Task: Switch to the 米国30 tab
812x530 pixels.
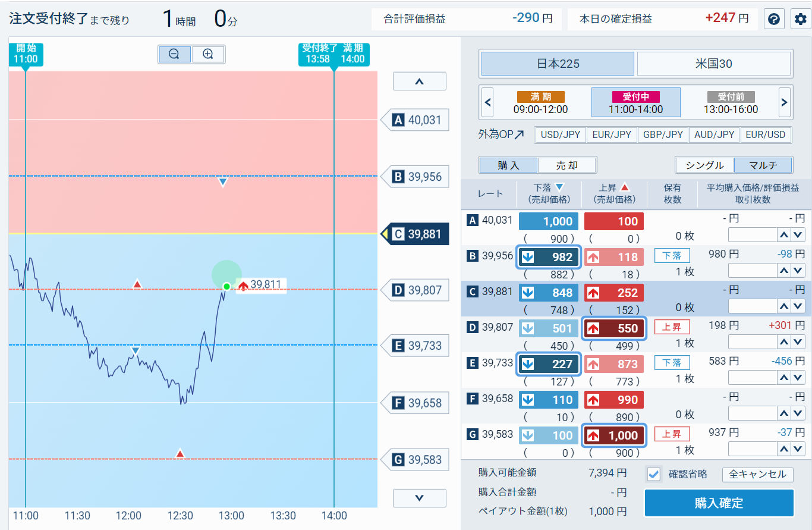Action: [713, 64]
